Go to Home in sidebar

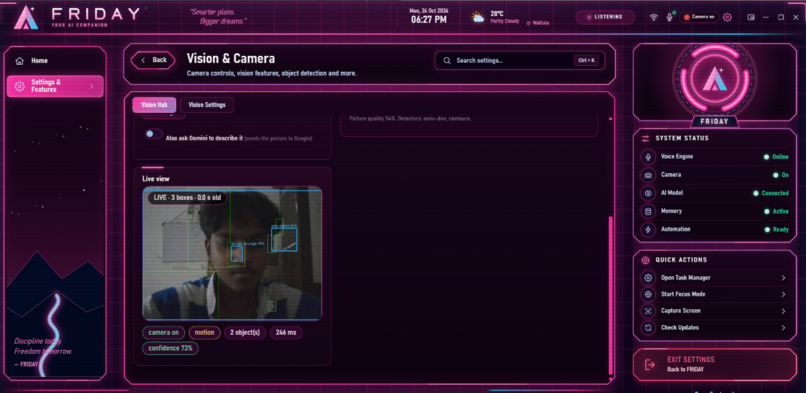(55, 61)
